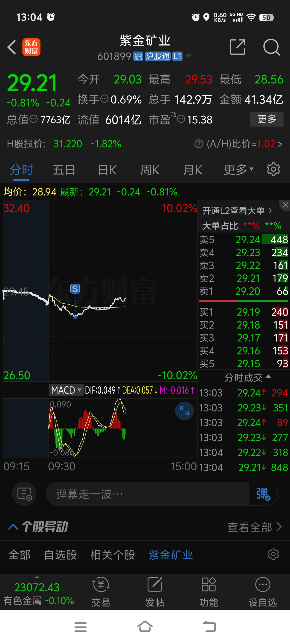Screen dimensions: 290x644
Task: Tap the Android home button
Action: click(x=145, y=627)
